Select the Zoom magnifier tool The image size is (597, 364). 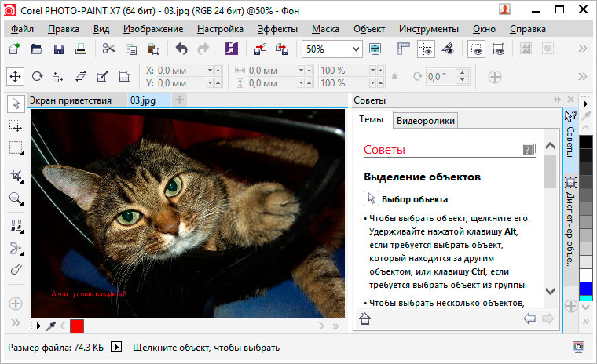click(16, 199)
